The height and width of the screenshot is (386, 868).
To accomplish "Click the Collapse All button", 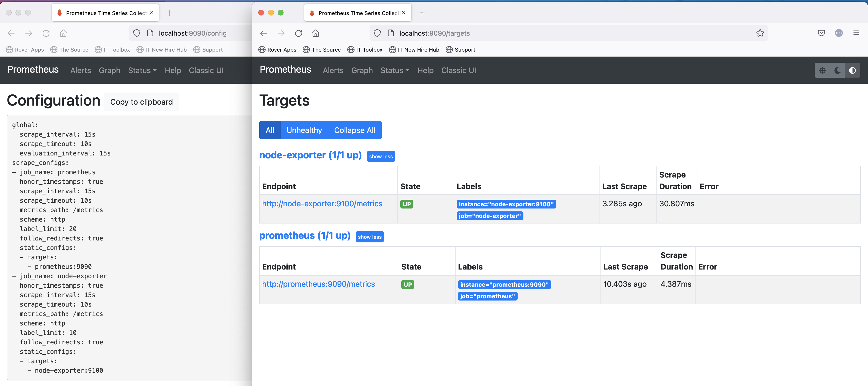I will pos(355,130).
